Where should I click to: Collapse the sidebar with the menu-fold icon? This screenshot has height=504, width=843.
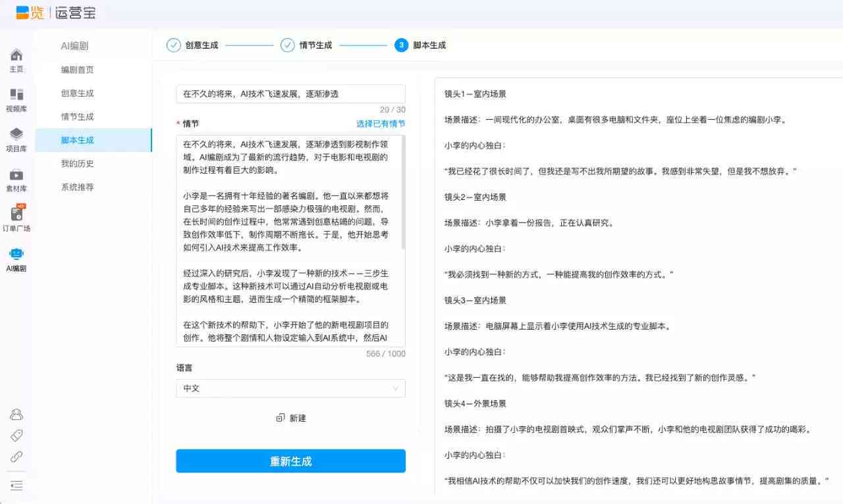coord(16,486)
